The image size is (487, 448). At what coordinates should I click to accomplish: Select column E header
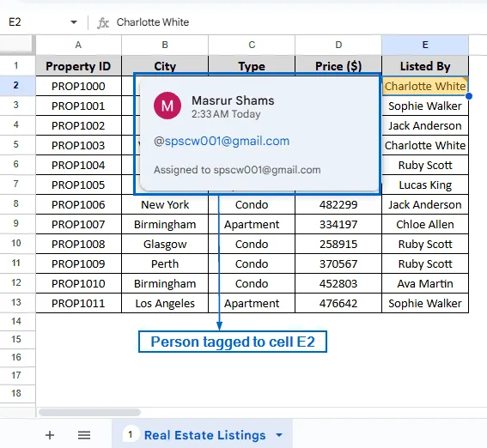tap(425, 45)
